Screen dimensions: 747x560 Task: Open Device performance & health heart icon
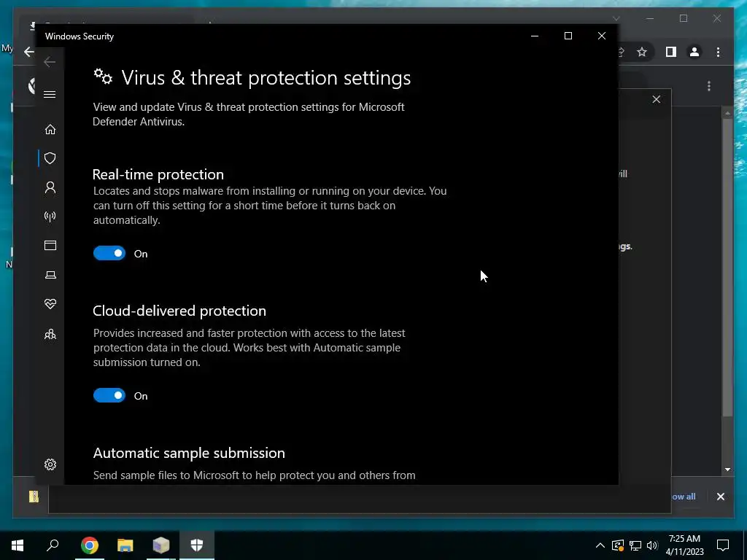[x=50, y=304]
